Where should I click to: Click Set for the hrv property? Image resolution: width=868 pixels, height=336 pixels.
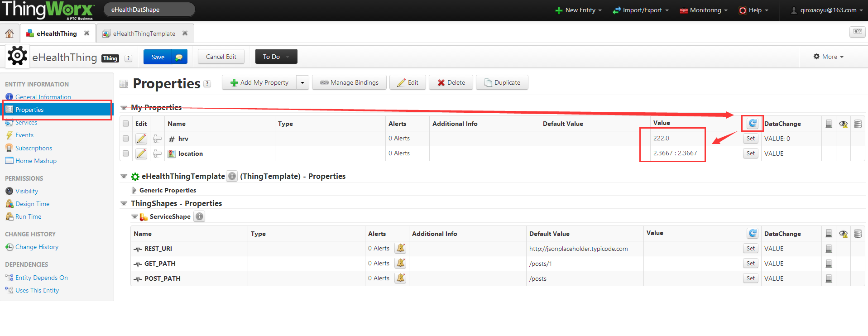pyautogui.click(x=751, y=139)
